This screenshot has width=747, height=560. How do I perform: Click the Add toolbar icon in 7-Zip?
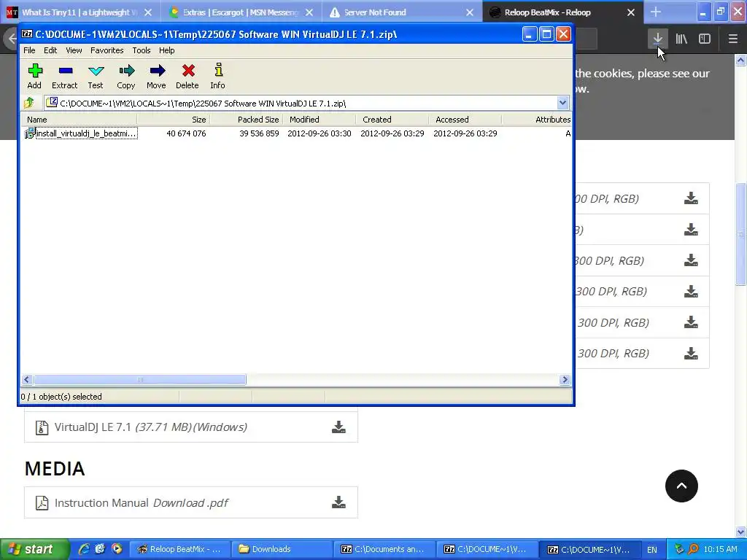click(x=34, y=76)
